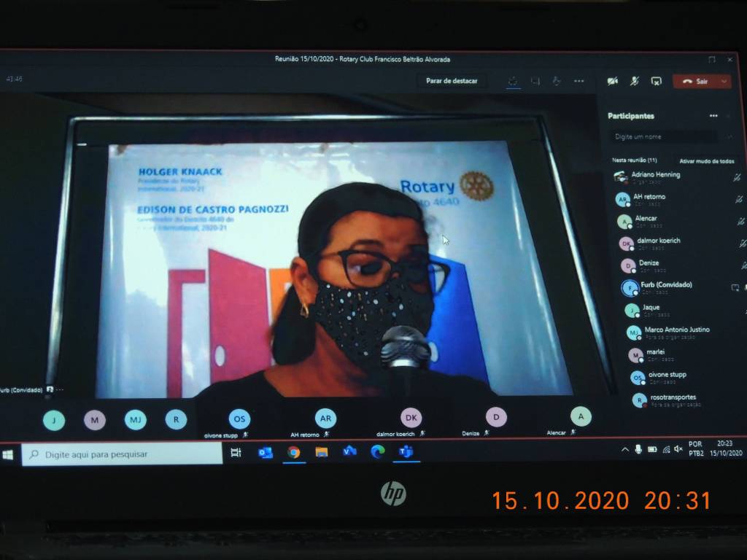This screenshot has height=560, width=747.
Task: Open ellipsis next to Furb (Convidado) video label
Action: point(60,389)
